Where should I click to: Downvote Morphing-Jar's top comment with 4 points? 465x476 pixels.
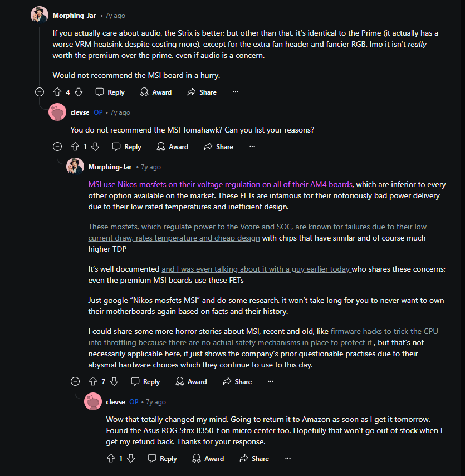coord(79,92)
